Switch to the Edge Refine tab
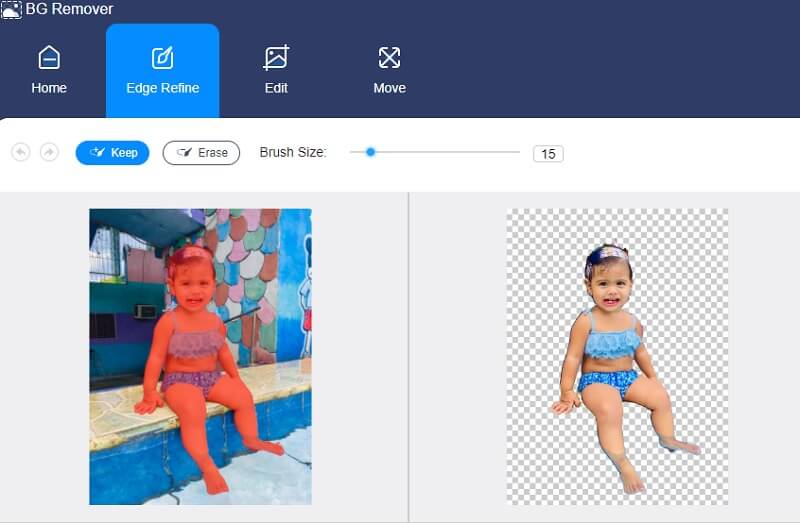 pyautogui.click(x=163, y=71)
